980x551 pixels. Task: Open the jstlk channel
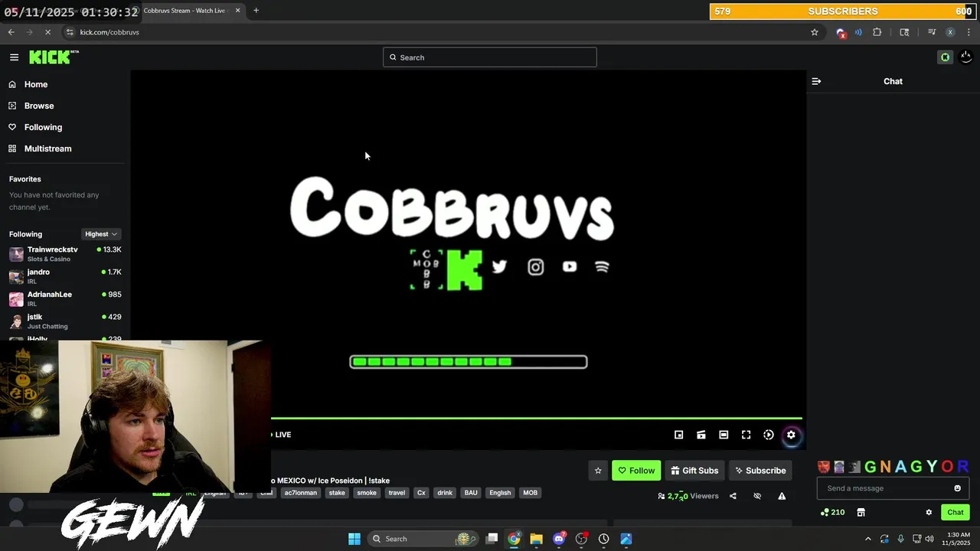[x=65, y=321]
